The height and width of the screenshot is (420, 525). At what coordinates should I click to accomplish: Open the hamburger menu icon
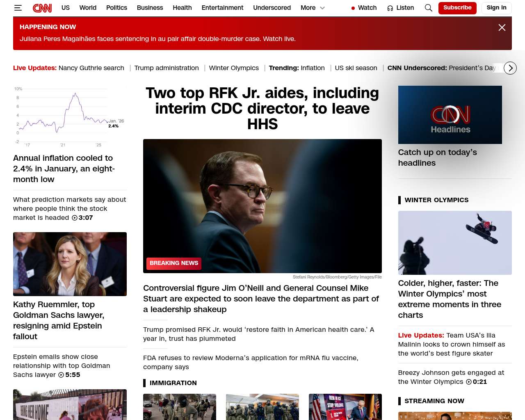point(18,8)
